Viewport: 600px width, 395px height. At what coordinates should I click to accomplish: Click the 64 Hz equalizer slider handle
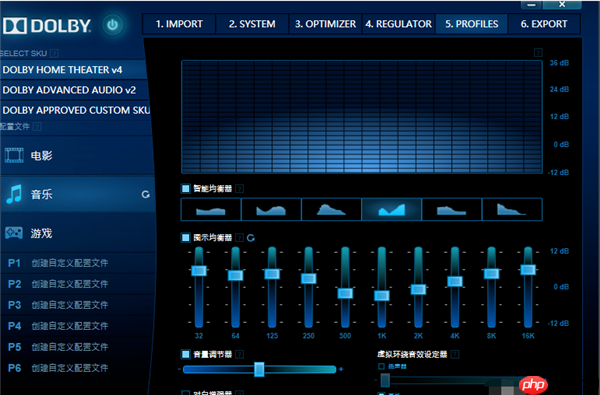click(x=235, y=275)
